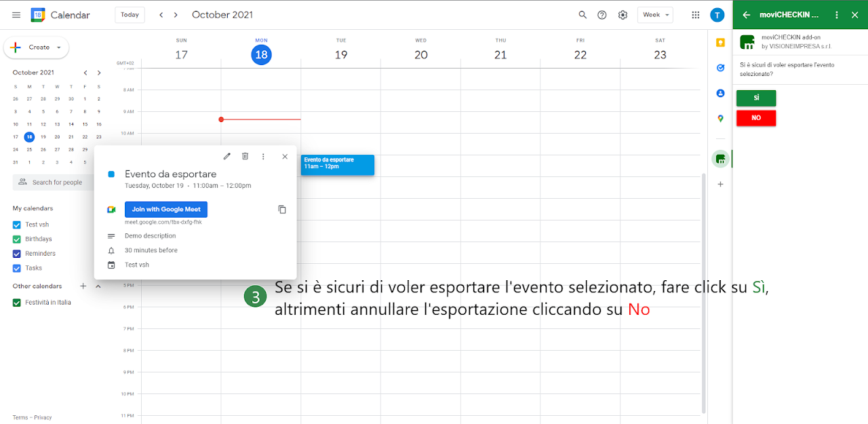Go to previous week arrow in header
The height and width of the screenshot is (424, 868).
point(161,15)
